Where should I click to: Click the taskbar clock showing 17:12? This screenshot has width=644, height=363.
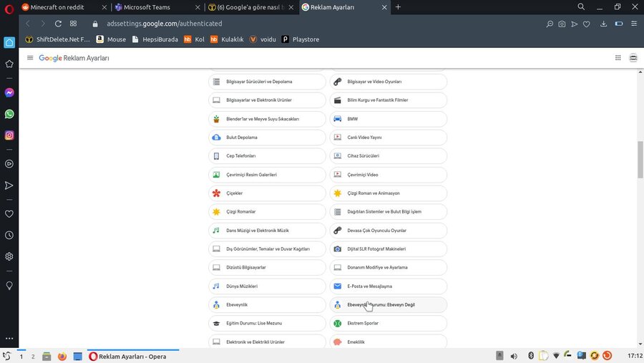click(x=635, y=356)
